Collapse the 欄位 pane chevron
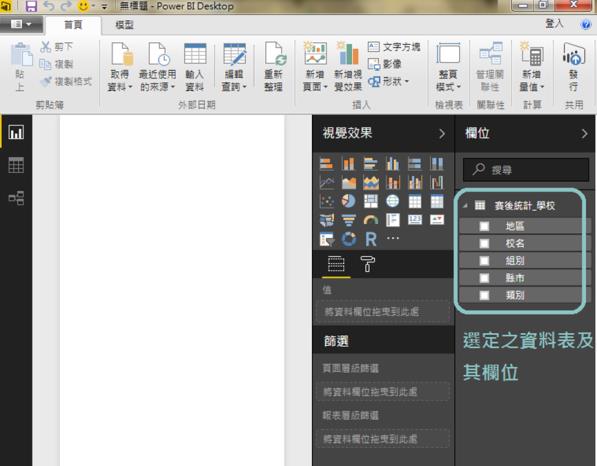 tap(584, 134)
